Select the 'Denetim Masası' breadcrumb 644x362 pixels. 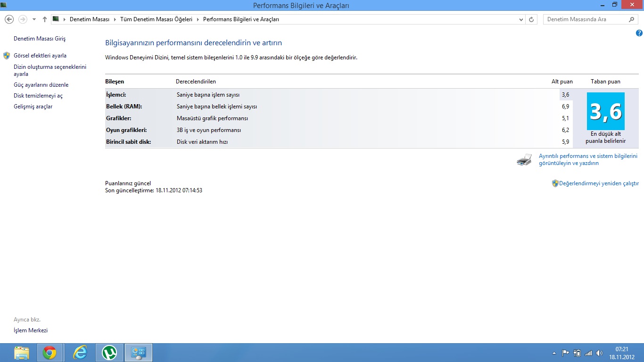pos(90,19)
